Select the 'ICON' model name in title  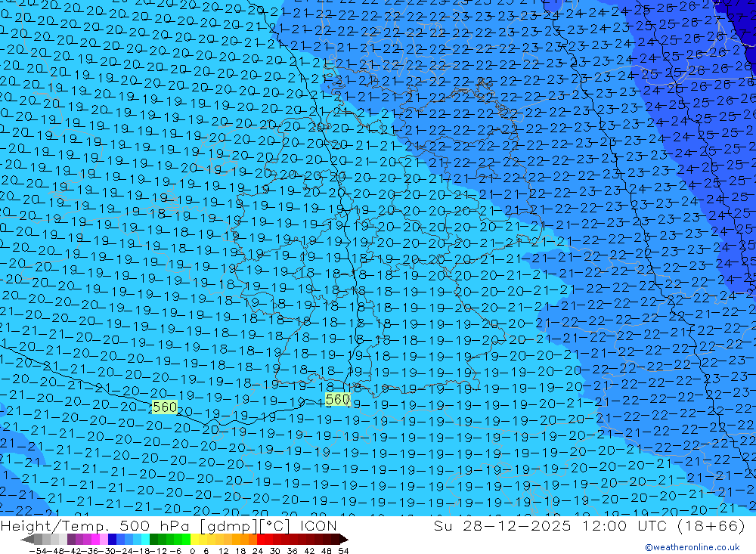318,525
